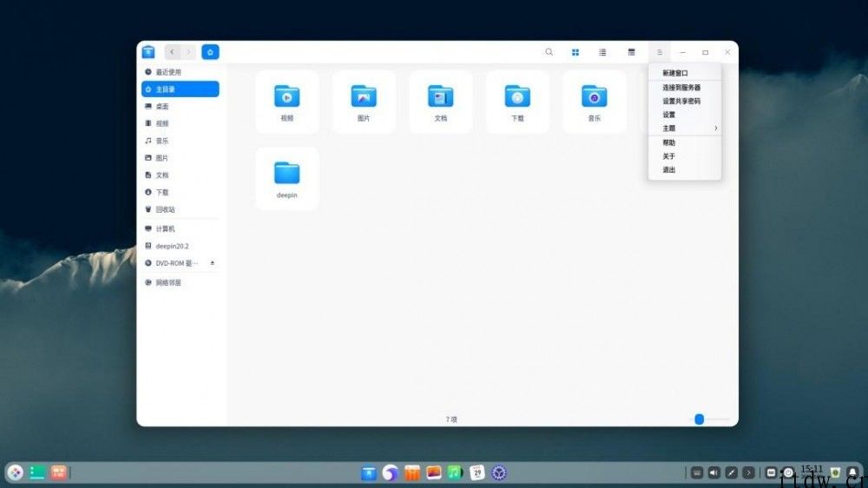Click the trash icon in the dock
Screen dimensions: 868x488
point(835,473)
